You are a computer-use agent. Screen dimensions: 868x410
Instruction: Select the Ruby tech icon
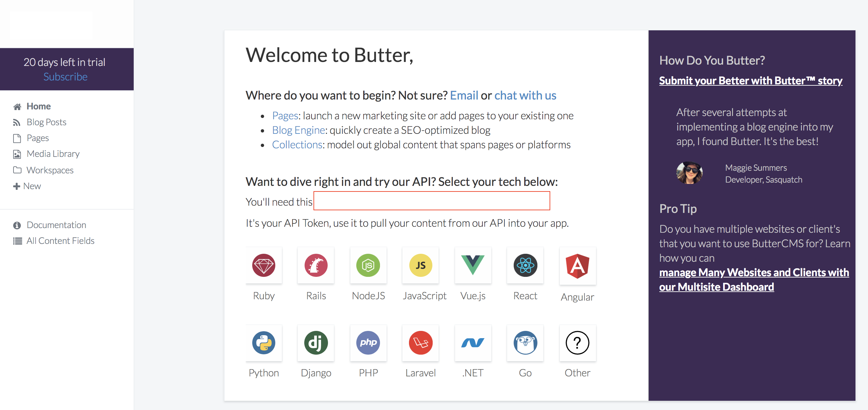pyautogui.click(x=264, y=265)
